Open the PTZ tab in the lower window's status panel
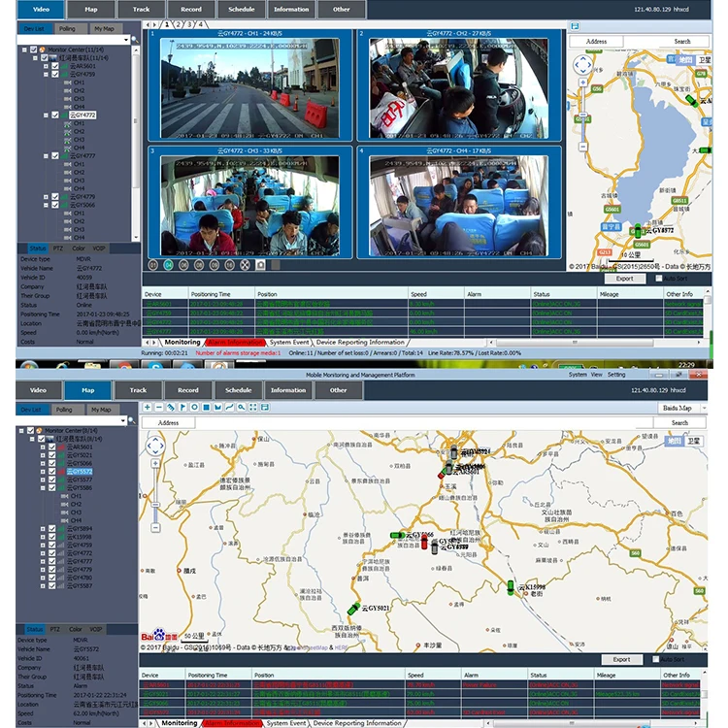Viewport: 728px width, 728px height. (54, 629)
